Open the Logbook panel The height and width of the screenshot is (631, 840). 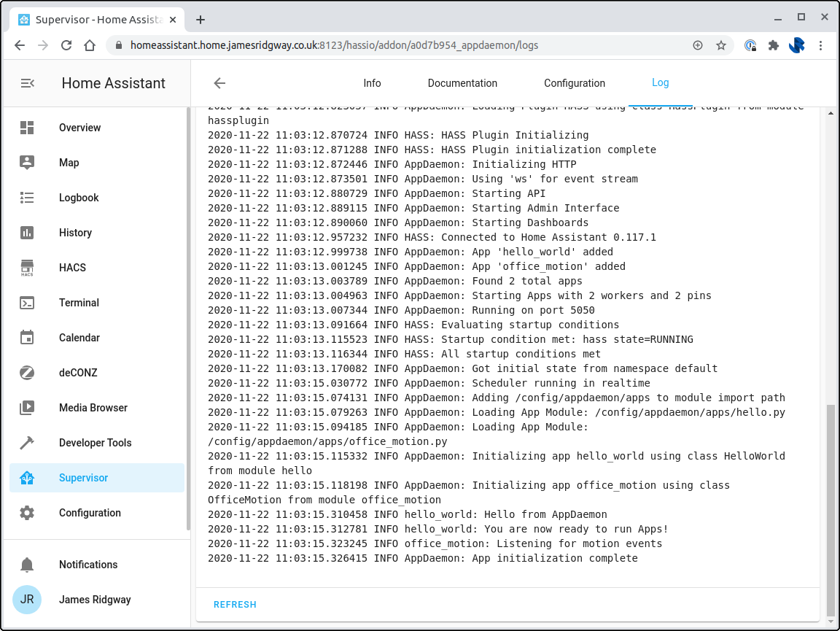77,198
